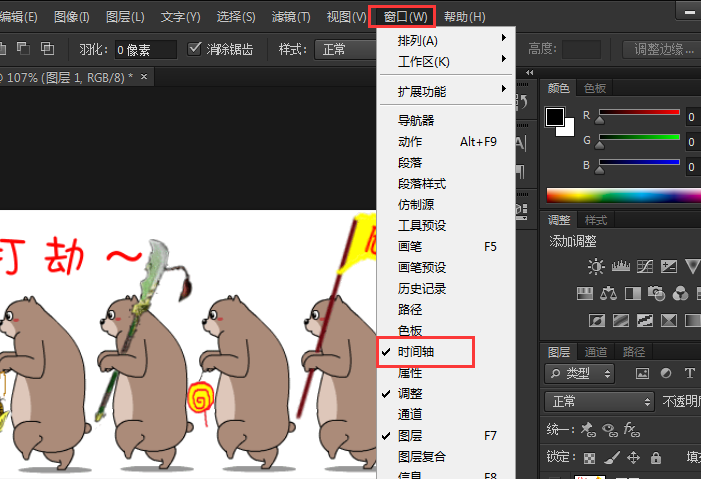Screen dimensions: 701x479
Task: Open the 图像(I) menu
Action: point(72,17)
